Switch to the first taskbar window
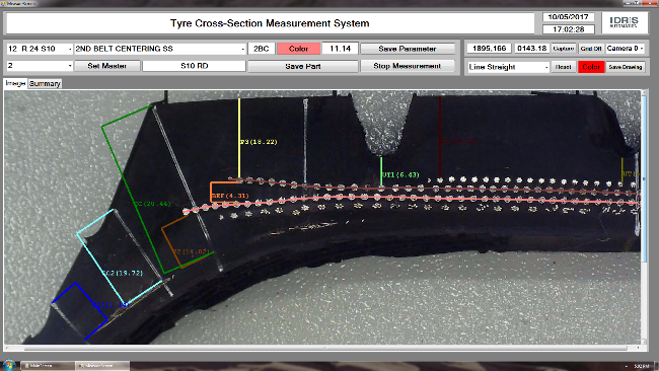This screenshot has height=371, width=659. (48, 366)
